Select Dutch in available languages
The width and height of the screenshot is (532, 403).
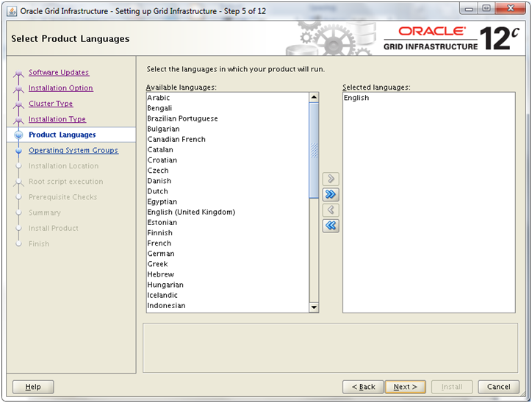(x=228, y=191)
